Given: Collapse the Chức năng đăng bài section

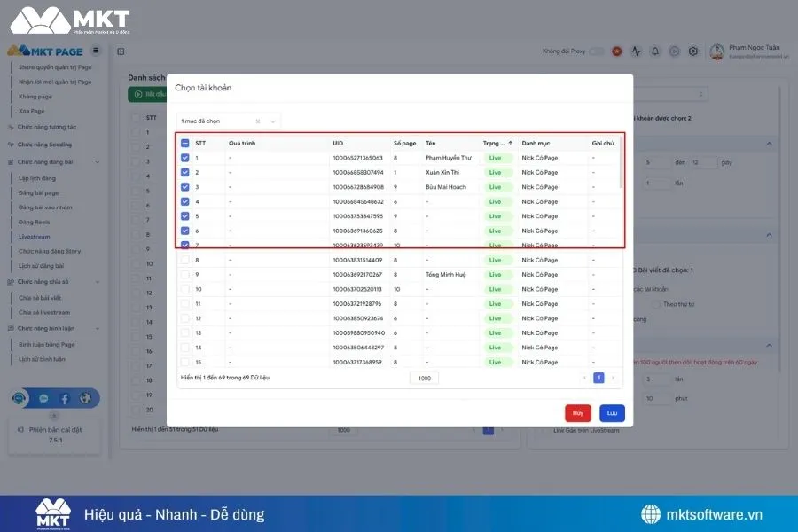Looking at the screenshot, I should [x=98, y=162].
